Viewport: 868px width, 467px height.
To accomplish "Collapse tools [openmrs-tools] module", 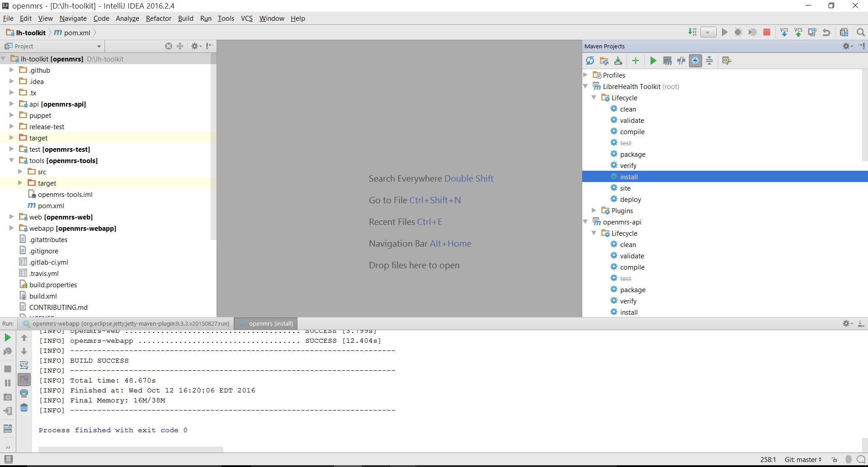I will point(12,160).
